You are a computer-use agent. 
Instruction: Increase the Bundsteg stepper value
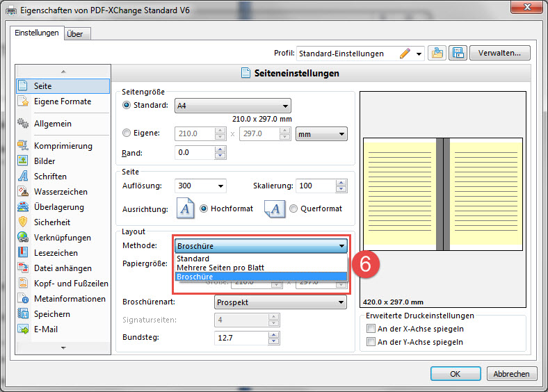[x=273, y=335]
